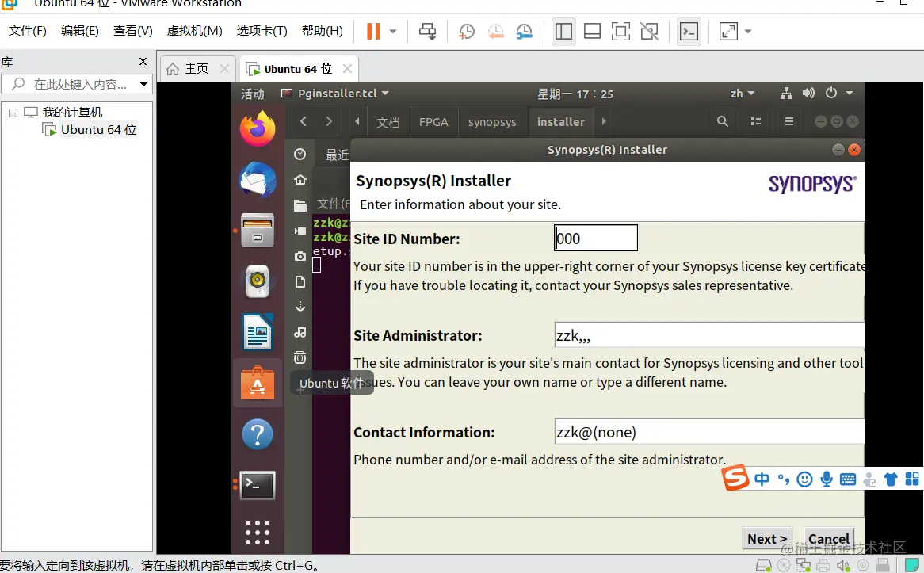This screenshot has height=573, width=924.
Task: Revert to the previous snapshot
Action: [x=495, y=31]
